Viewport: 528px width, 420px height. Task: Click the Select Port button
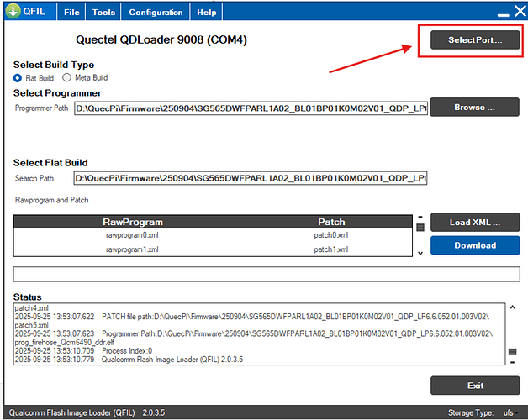tap(475, 40)
